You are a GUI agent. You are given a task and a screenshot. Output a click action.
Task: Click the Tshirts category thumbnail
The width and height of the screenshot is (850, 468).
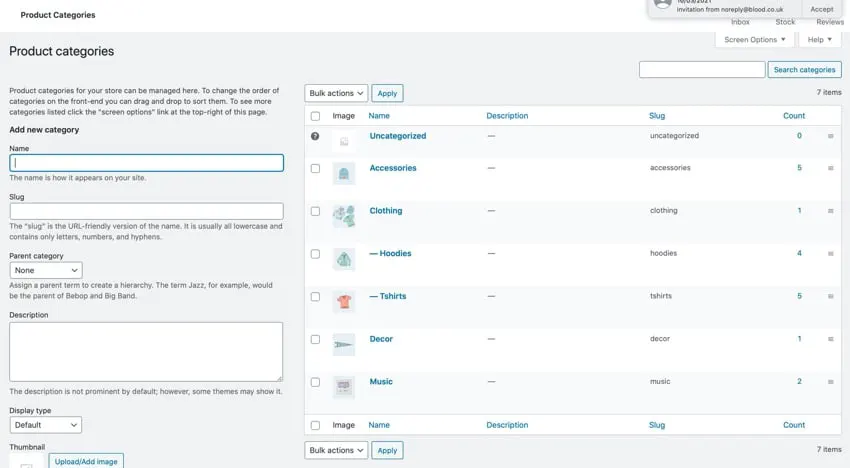344,302
